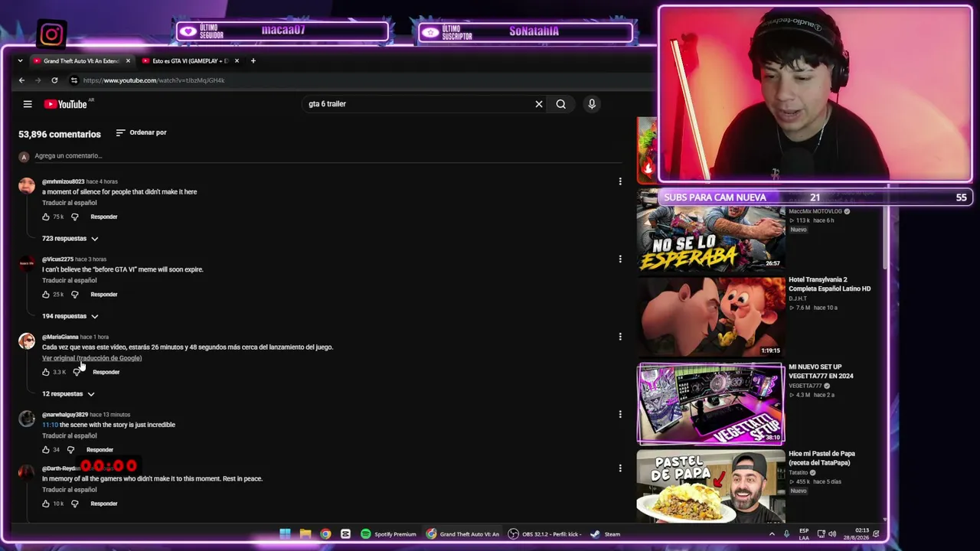Expand 194 respuestas replies
This screenshot has width=980, height=551.
tap(70, 316)
